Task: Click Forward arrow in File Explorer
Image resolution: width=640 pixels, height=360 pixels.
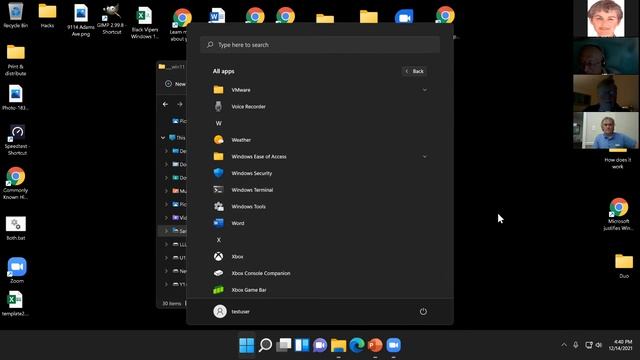Action: coord(180,104)
